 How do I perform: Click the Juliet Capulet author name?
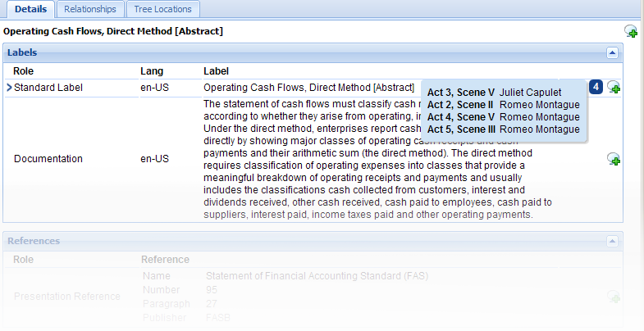tap(530, 93)
